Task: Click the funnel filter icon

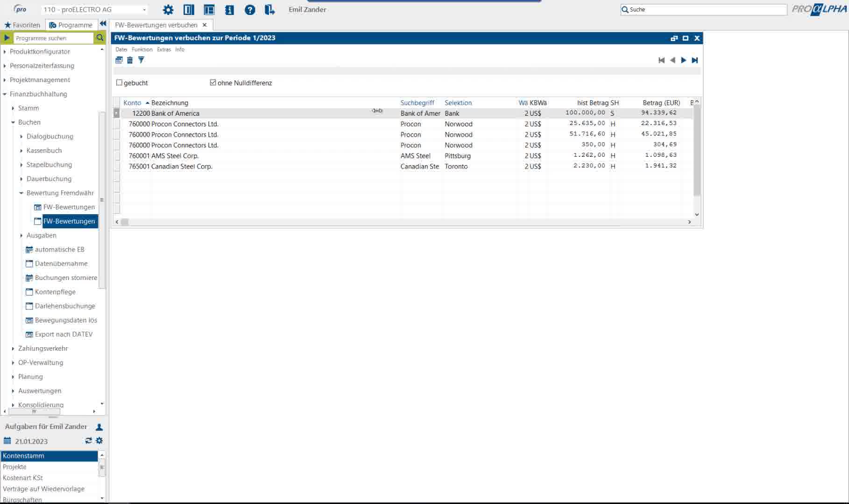Action: (x=141, y=60)
